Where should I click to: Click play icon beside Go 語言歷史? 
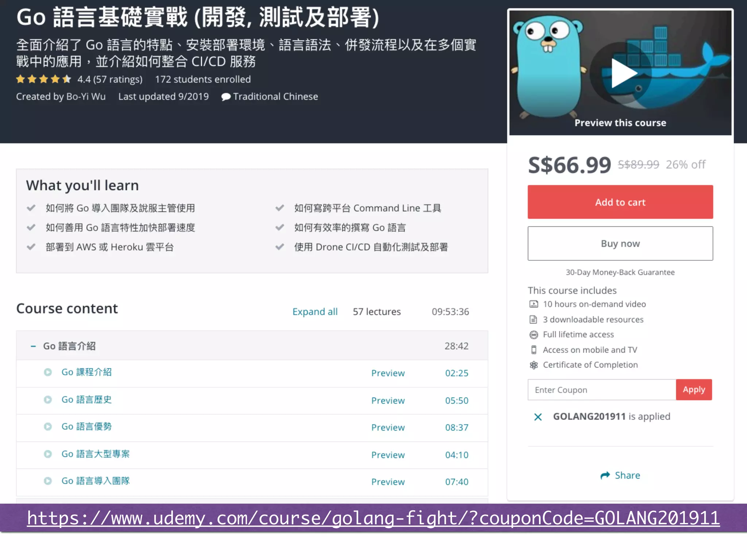coord(48,400)
